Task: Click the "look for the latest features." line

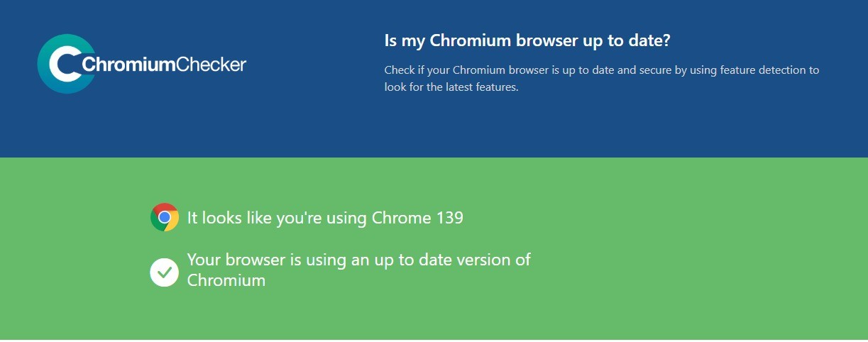Action: point(451,88)
